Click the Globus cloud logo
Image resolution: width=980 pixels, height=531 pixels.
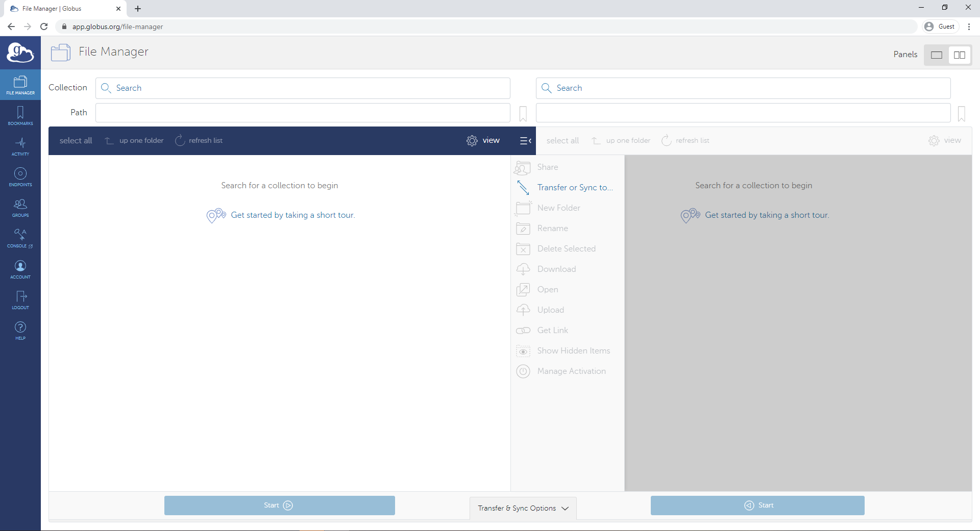point(20,53)
